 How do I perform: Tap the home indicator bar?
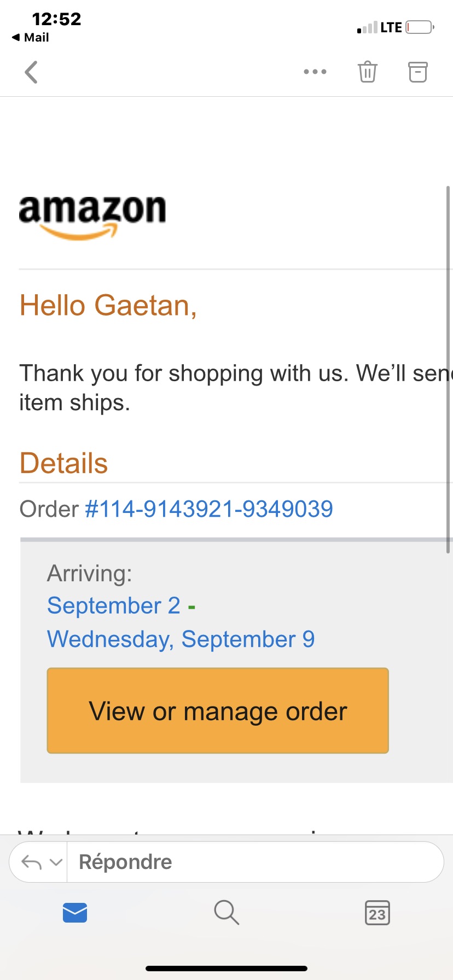226,968
